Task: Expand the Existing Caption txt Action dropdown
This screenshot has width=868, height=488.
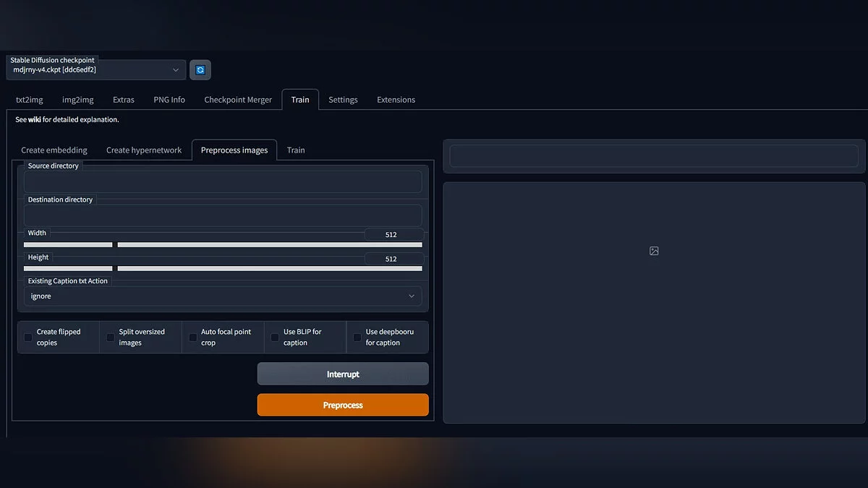Action: [x=223, y=296]
